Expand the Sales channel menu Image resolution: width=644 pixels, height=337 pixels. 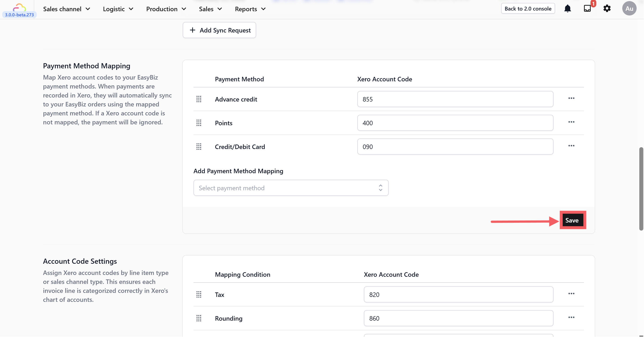(x=67, y=9)
